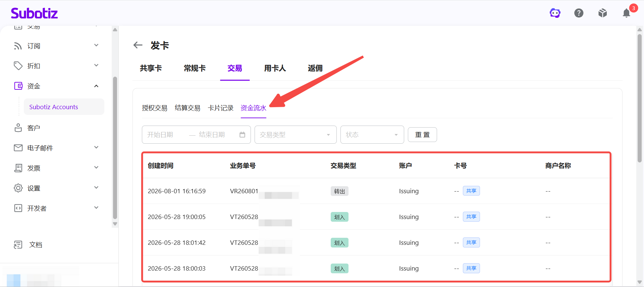Open the 状态 dropdown
This screenshot has height=287, width=644.
(372, 135)
